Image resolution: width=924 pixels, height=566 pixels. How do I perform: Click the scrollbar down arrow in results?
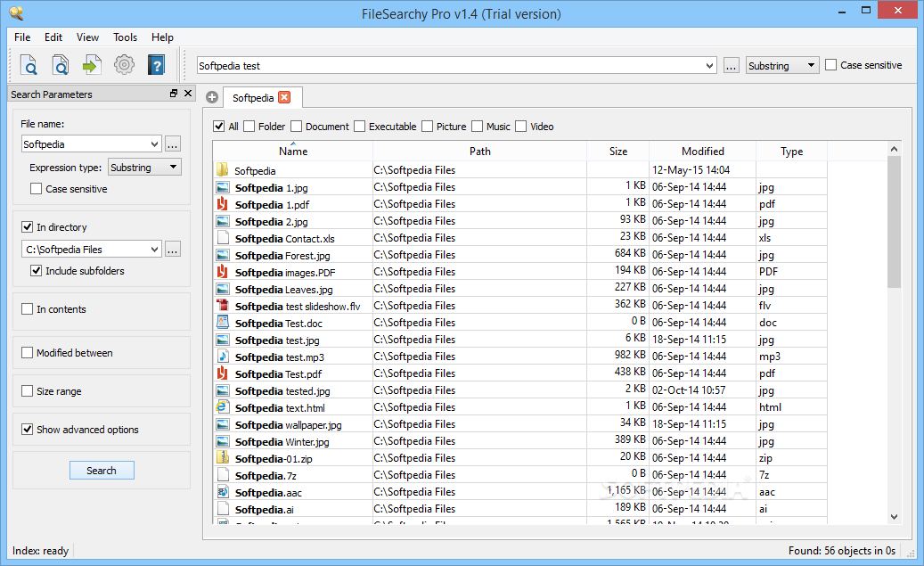[894, 517]
